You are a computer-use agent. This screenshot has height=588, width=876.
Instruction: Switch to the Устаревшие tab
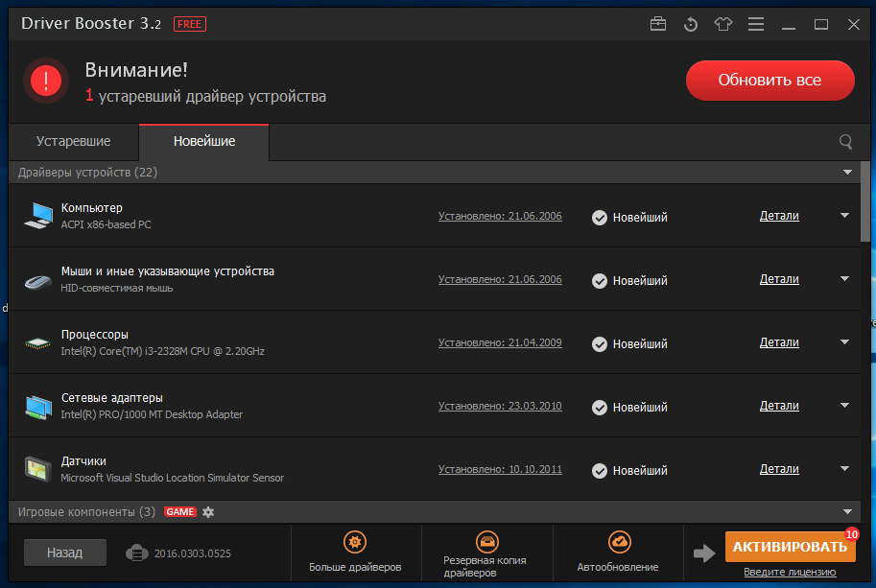coord(73,142)
